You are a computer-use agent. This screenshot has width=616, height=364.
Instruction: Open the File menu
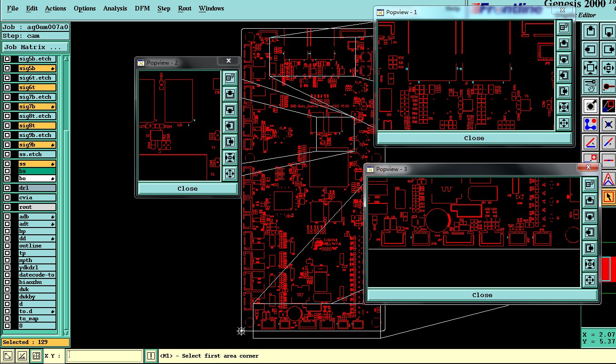tap(13, 8)
